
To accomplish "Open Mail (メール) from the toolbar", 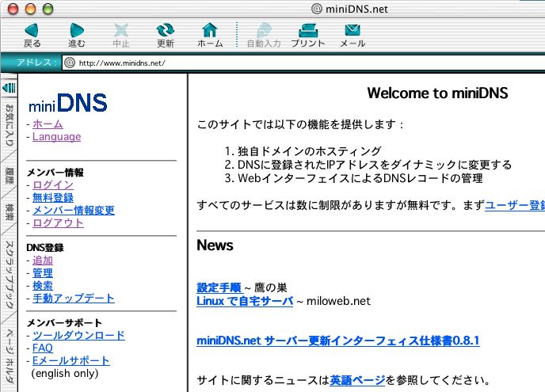I will (x=353, y=30).
